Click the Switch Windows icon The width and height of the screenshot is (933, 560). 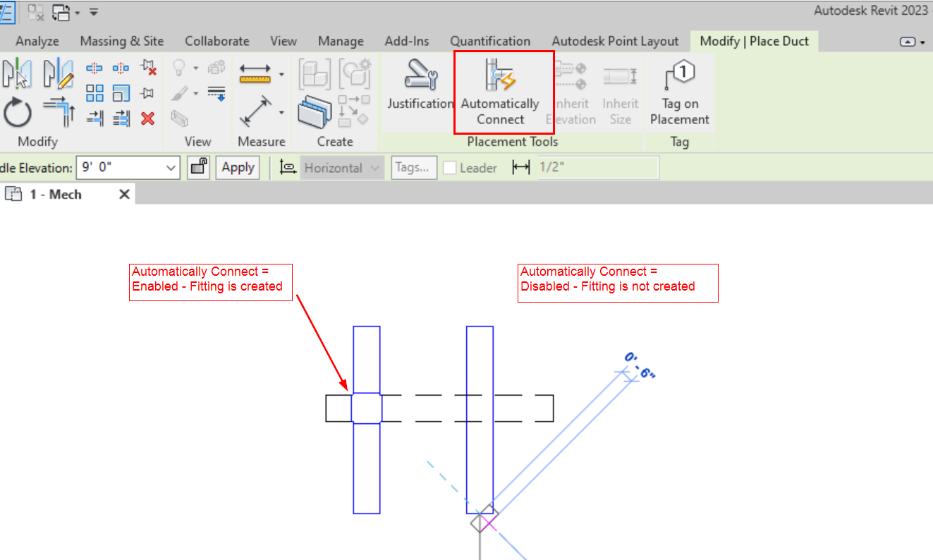click(61, 13)
